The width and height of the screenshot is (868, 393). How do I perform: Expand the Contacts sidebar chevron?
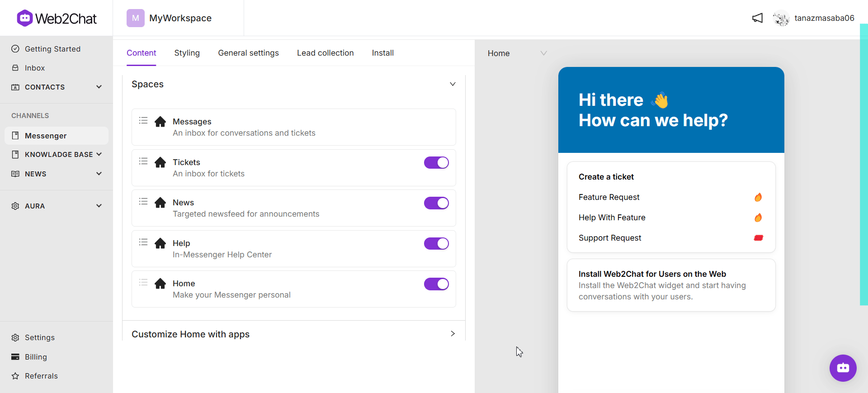pos(99,87)
